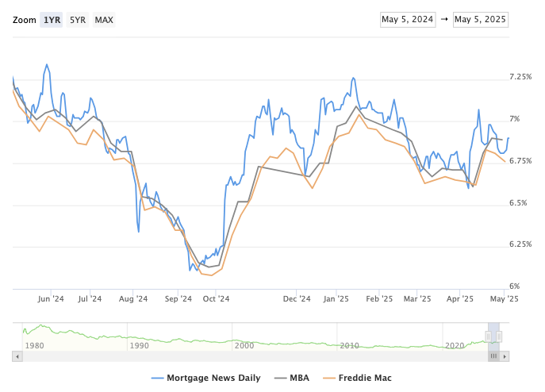The width and height of the screenshot is (545, 392).
Task: Click the 2010 label in navigator
Action: click(349, 346)
